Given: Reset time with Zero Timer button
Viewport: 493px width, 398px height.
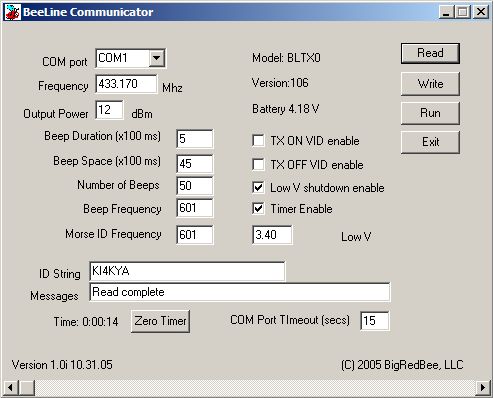Looking at the screenshot, I should tap(160, 321).
